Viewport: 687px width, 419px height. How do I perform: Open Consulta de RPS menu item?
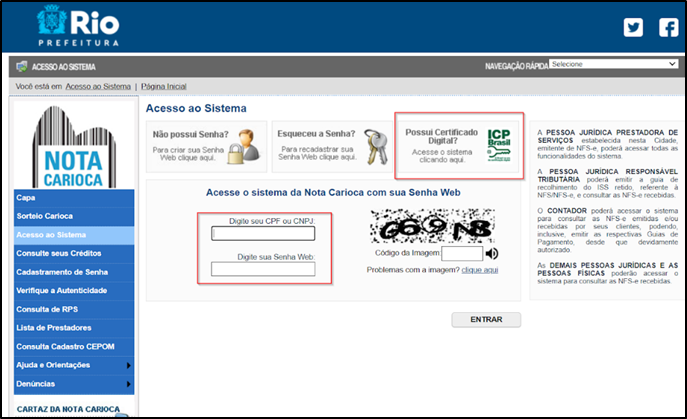coord(74,309)
